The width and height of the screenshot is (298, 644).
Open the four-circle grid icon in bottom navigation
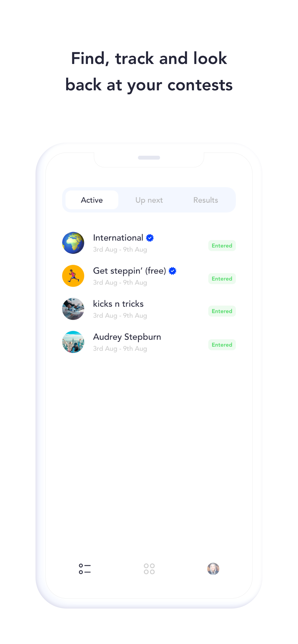coord(149,569)
